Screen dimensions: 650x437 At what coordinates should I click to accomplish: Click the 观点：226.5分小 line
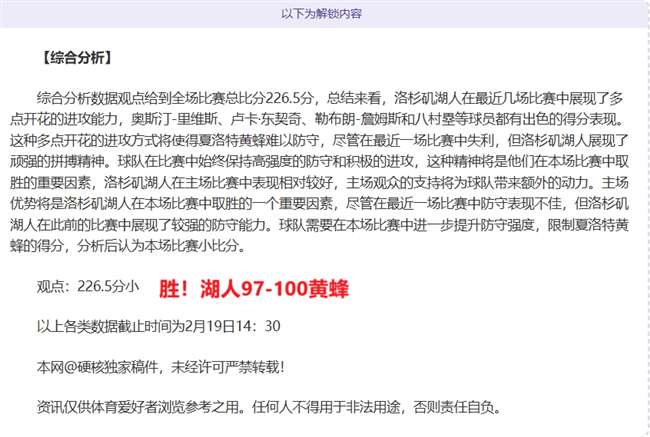click(88, 286)
